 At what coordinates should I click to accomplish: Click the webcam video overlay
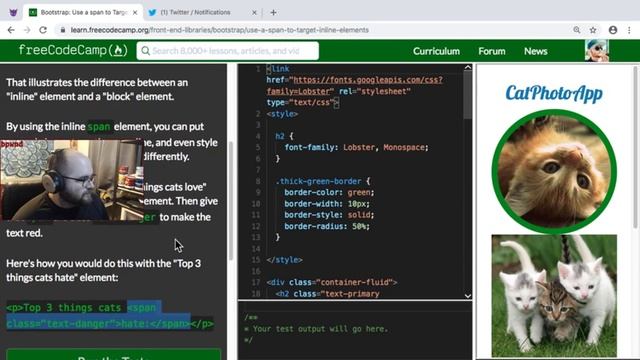[x=72, y=180]
